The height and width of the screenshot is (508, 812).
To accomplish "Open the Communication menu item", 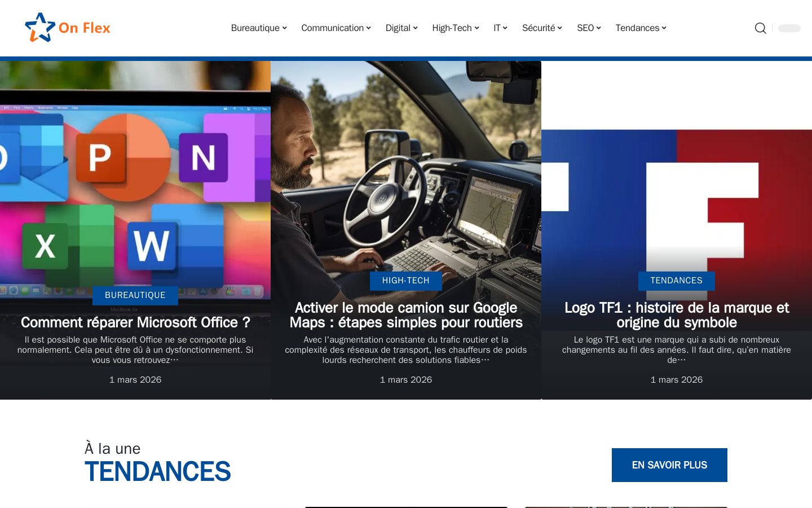I will [x=332, y=28].
